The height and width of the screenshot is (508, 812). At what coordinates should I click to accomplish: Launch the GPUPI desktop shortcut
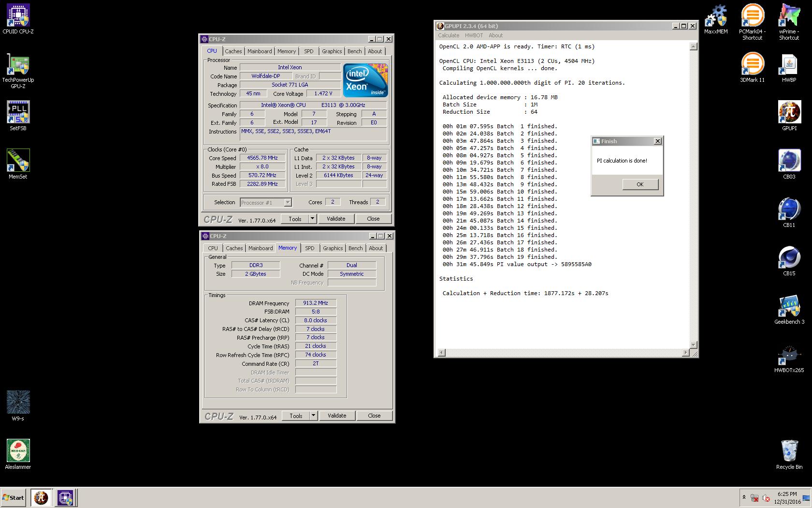[789, 116]
